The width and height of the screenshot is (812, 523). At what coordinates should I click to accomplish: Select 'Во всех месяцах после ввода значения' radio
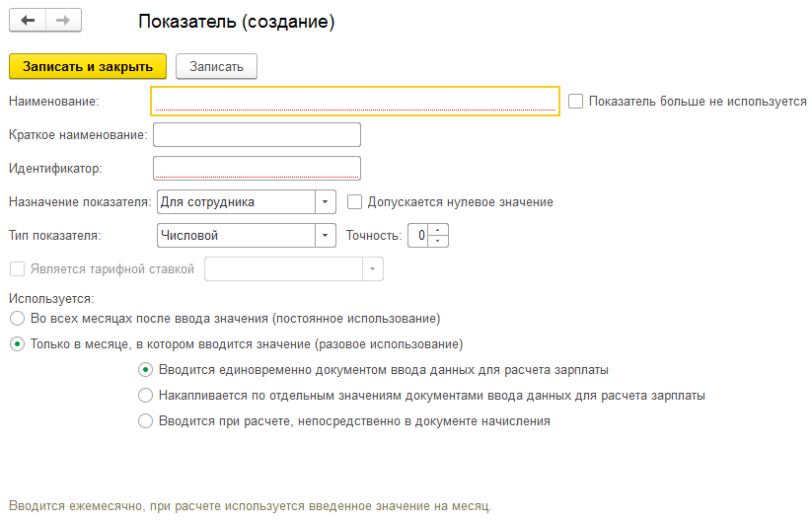tap(16, 319)
